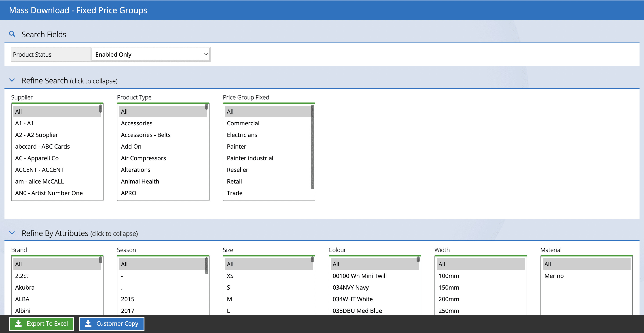Image resolution: width=644 pixels, height=333 pixels.
Task: Select supplier A2 - A2 Supplier
Action: (x=57, y=135)
